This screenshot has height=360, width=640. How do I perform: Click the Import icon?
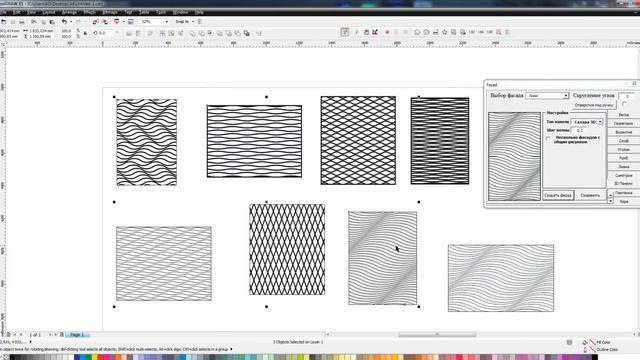click(96, 22)
